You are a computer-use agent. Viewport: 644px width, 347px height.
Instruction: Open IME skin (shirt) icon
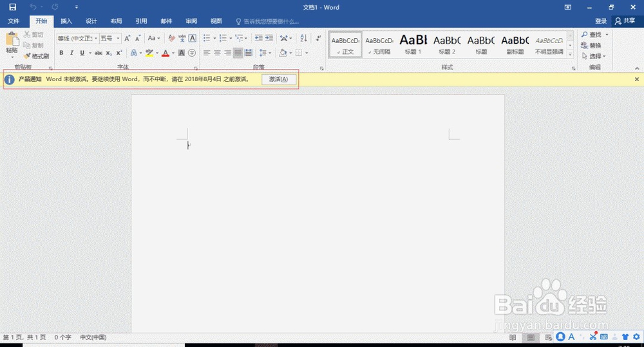[625, 337]
